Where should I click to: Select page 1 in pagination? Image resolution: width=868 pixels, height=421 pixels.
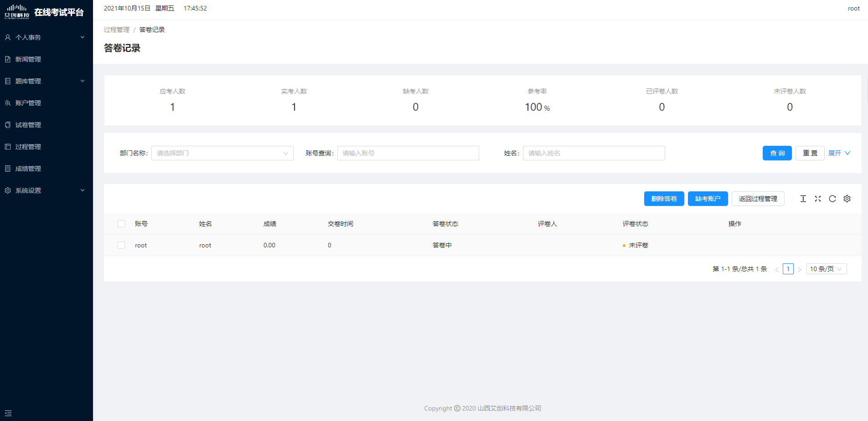[788, 269]
